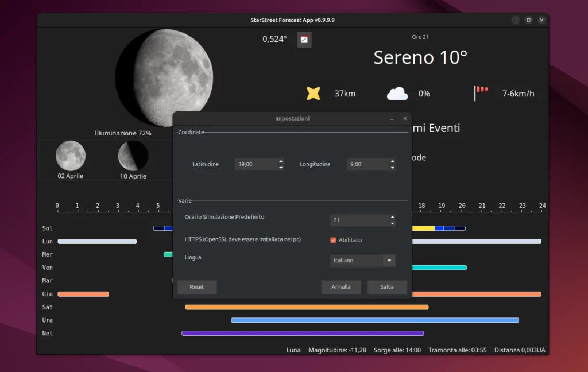Open the Lingua dropdown showing Italiano
The width and height of the screenshot is (588, 372).
pyautogui.click(x=362, y=260)
